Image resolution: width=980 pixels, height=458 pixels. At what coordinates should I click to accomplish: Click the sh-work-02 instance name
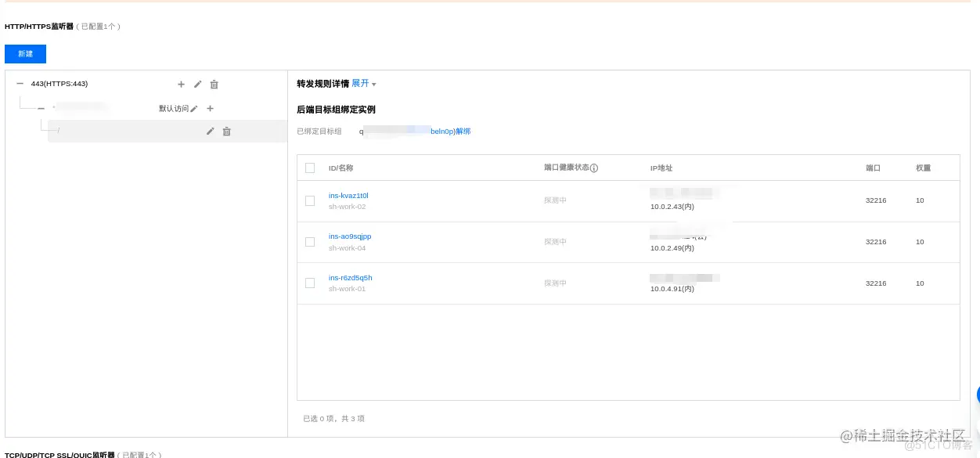(347, 207)
